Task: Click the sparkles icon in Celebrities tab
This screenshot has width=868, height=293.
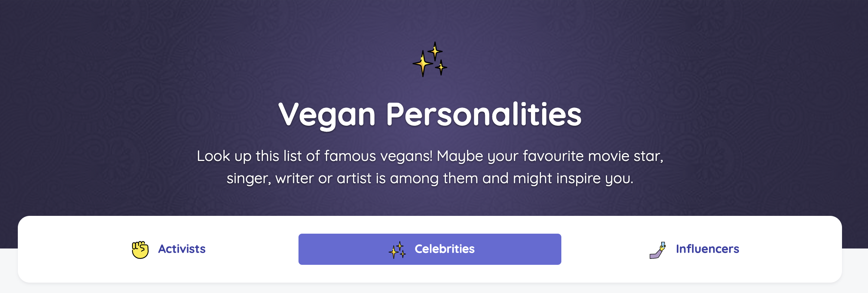Action: [397, 250]
